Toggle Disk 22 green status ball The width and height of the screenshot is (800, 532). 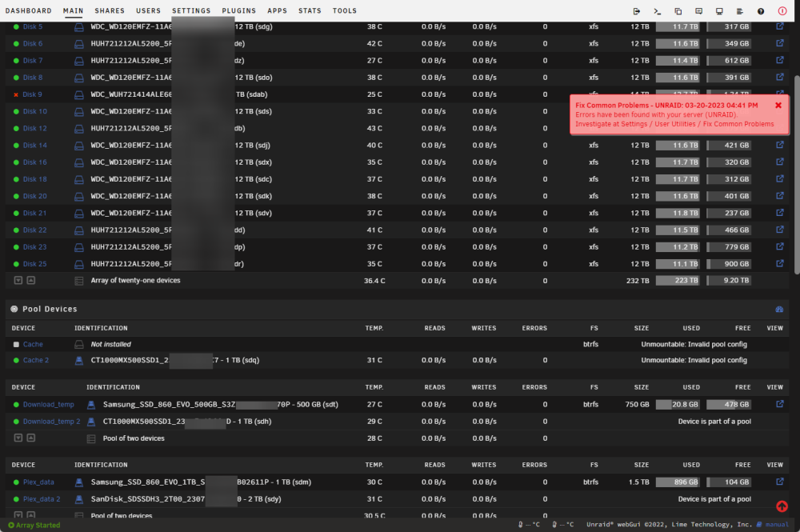(16, 230)
